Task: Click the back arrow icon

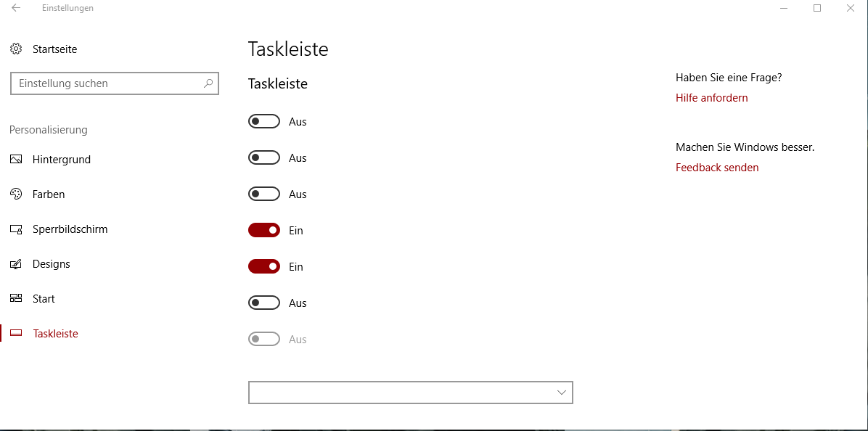Action: (x=16, y=8)
